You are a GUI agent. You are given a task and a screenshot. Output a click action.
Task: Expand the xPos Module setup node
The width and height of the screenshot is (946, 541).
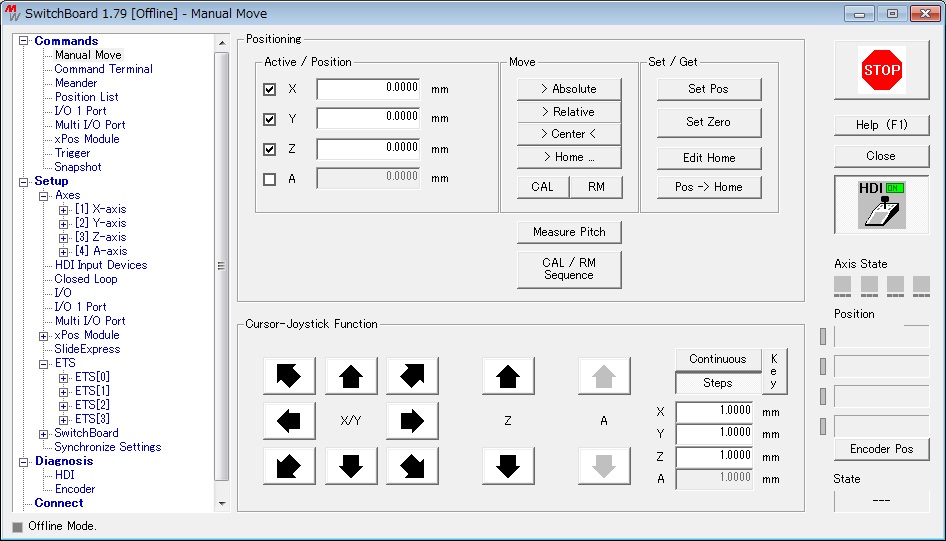pos(43,336)
